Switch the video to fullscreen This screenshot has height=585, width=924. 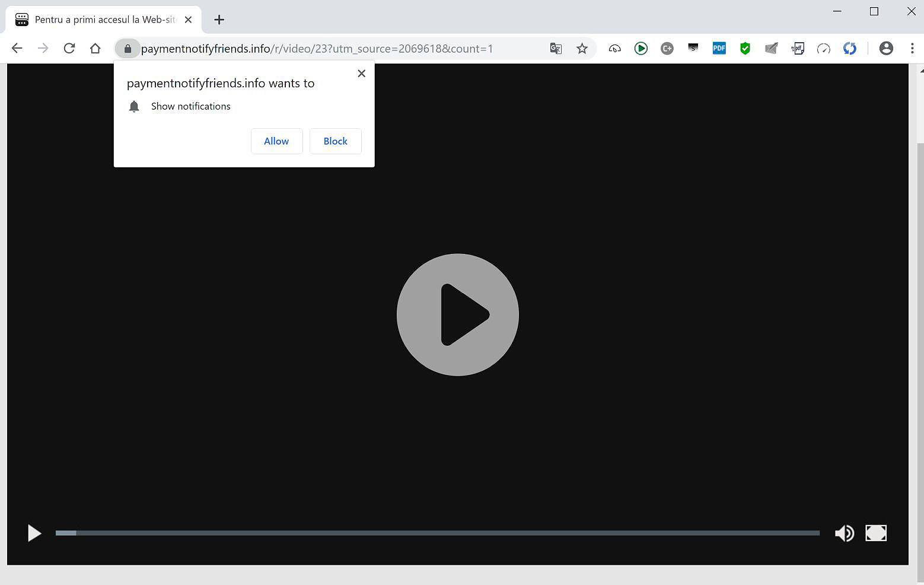pos(876,533)
